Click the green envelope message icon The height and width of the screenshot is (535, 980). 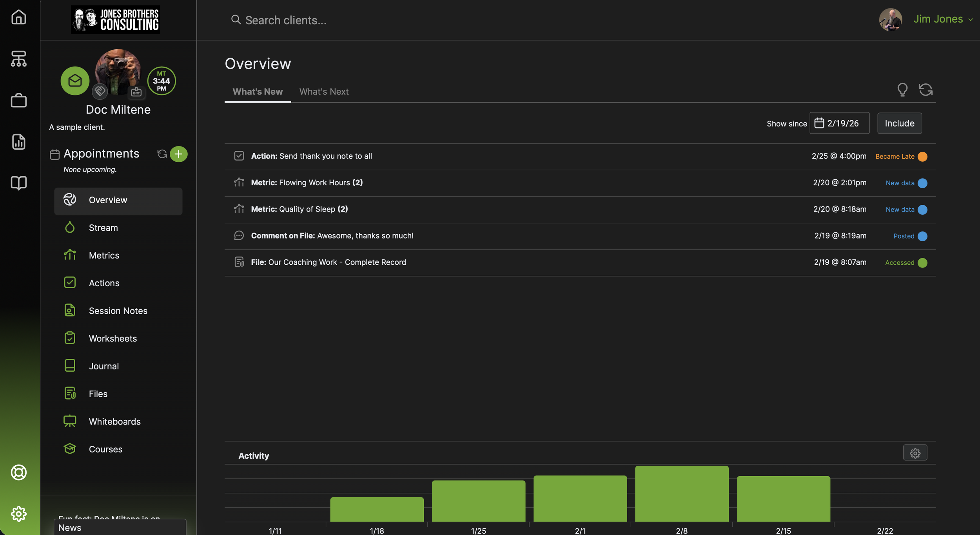pos(75,81)
